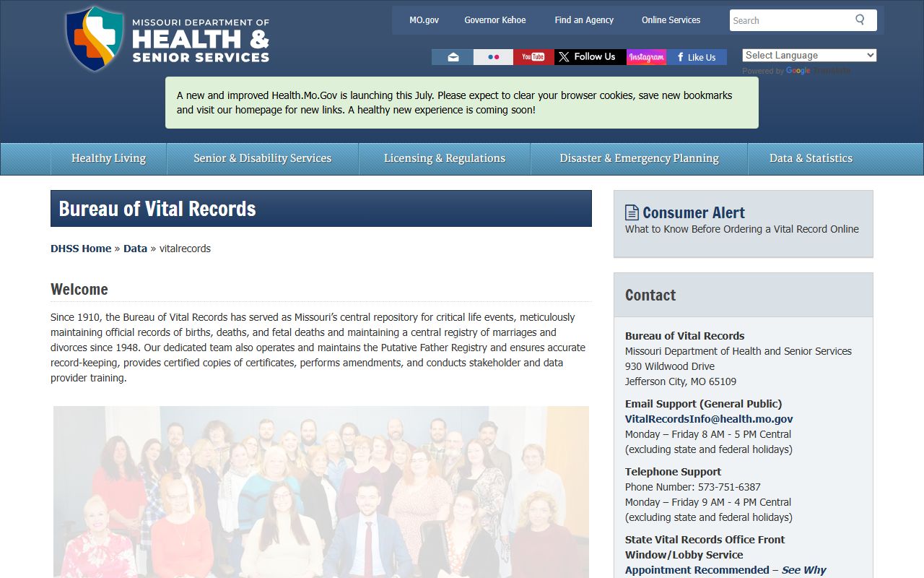This screenshot has height=578, width=924.
Task: Open the Consumer Alert heading link
Action: 694,212
